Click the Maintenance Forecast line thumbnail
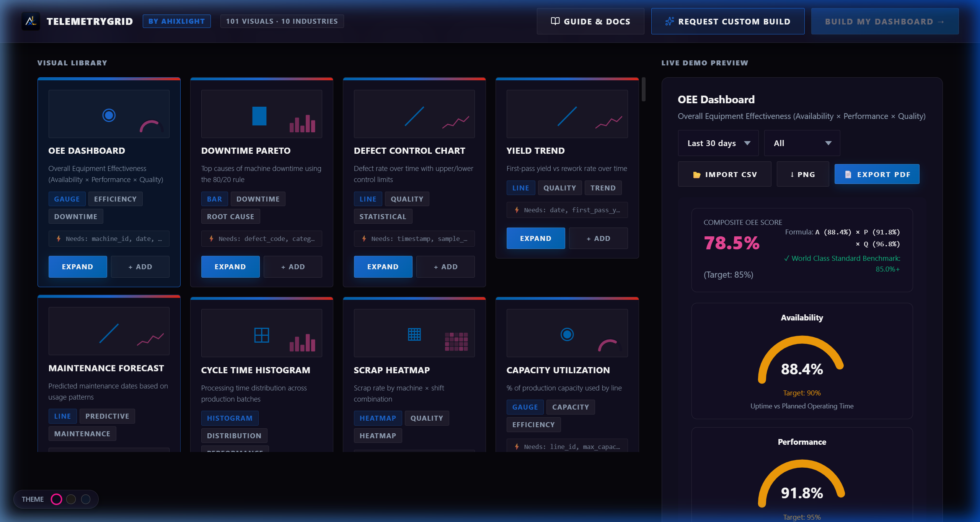Image resolution: width=980 pixels, height=522 pixels. point(109,331)
